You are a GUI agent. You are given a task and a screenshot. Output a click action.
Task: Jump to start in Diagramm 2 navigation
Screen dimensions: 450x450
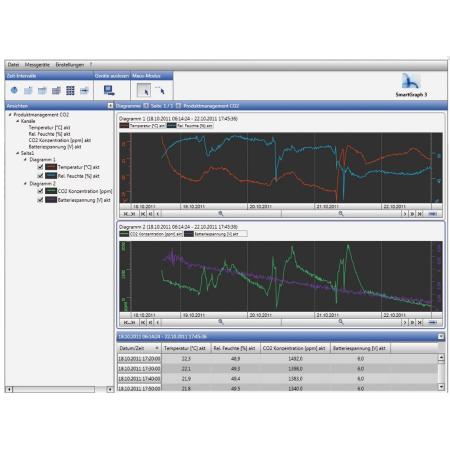(x=143, y=322)
